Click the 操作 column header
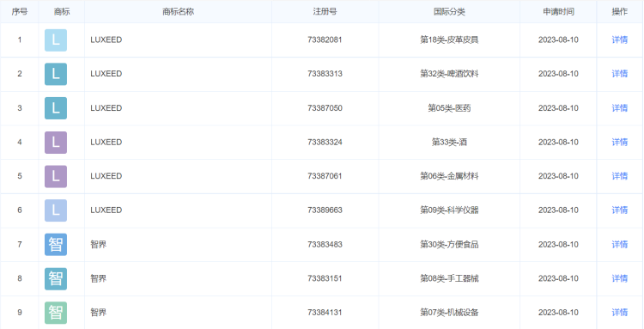 tap(619, 12)
